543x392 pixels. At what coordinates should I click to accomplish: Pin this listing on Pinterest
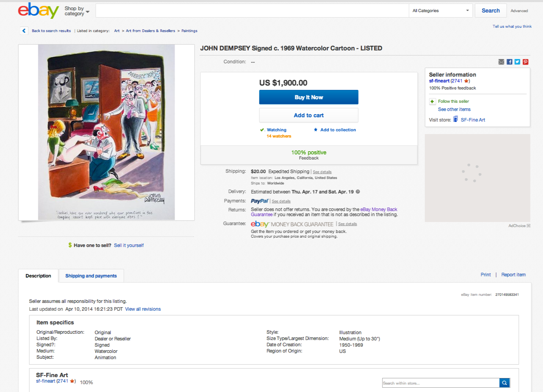[x=525, y=62]
